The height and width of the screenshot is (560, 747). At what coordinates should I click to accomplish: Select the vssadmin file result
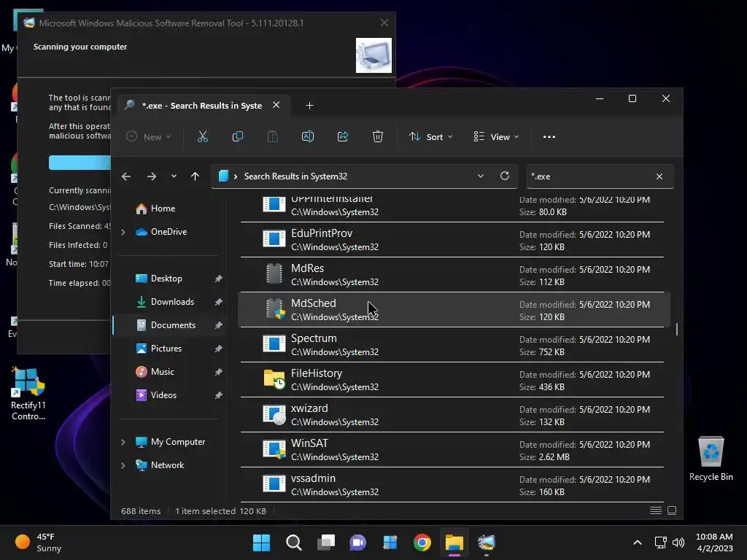tap(454, 485)
